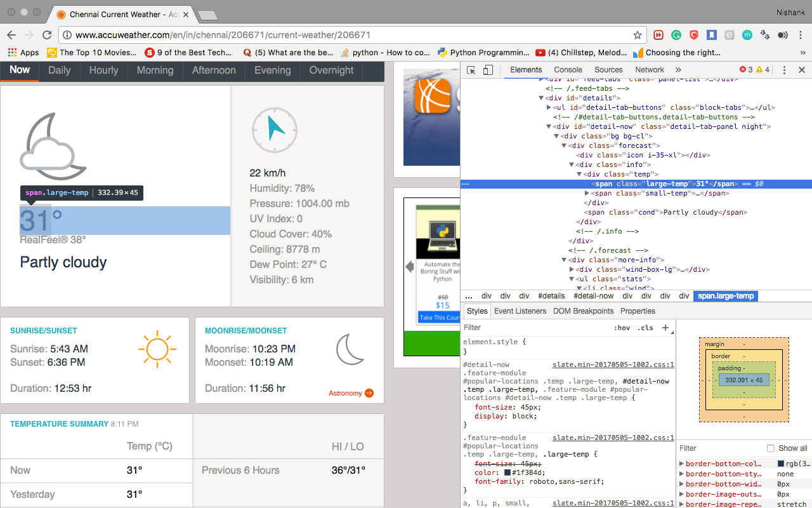Click the yellow warnings count badge
This screenshot has height=508, width=812.
[x=763, y=70]
